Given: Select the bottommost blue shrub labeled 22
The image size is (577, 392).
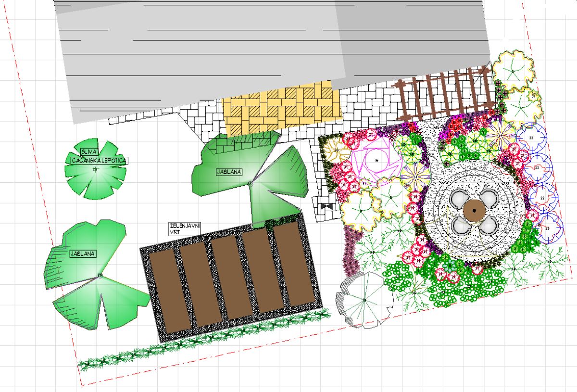Looking at the screenshot, I should [547, 228].
